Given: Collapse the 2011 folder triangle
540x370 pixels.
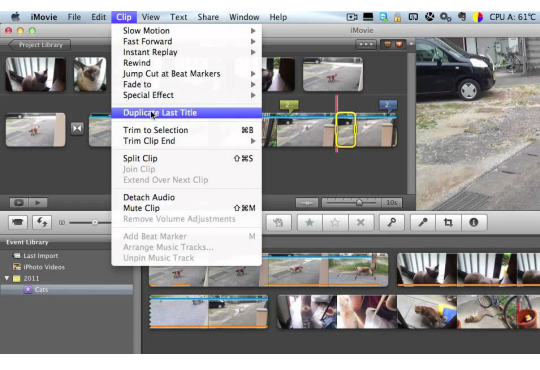Looking at the screenshot, I should coord(7,278).
